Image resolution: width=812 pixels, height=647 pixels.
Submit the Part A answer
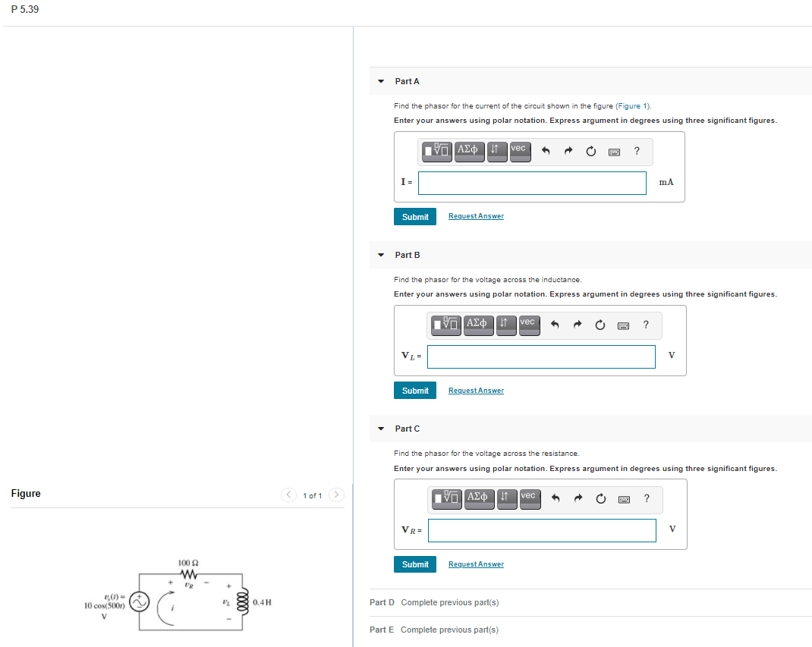point(415,217)
